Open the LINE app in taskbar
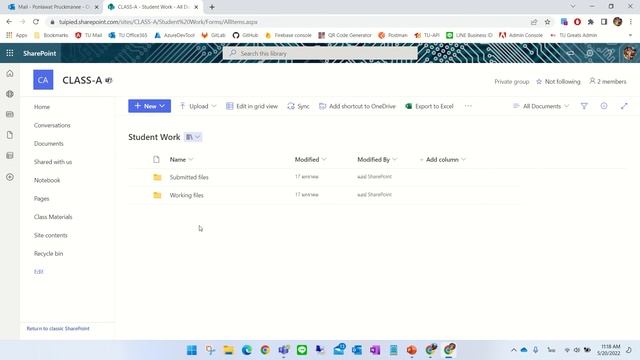This screenshot has width=640, height=360. tap(302, 350)
